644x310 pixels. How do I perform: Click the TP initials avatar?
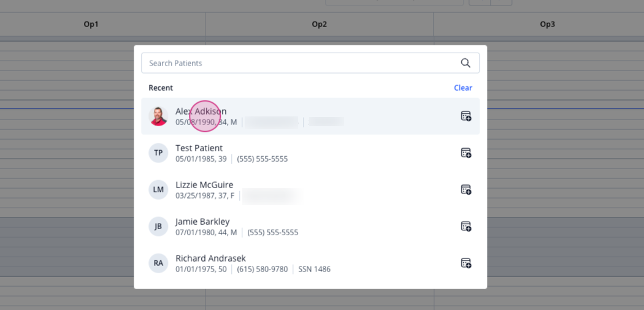click(158, 153)
